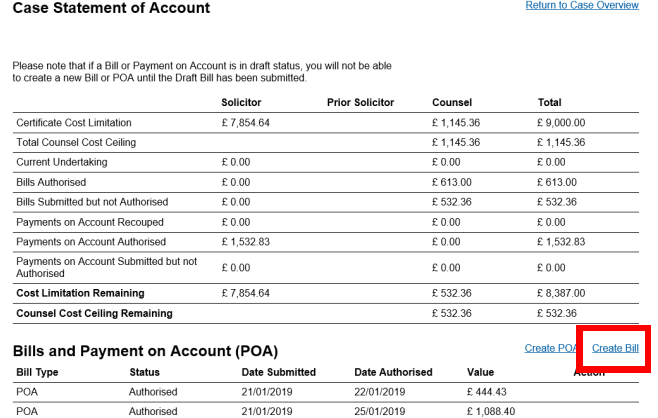Click the Cost Limitation Remaining row label
Screen dimensions: 658x418
[x=80, y=293]
